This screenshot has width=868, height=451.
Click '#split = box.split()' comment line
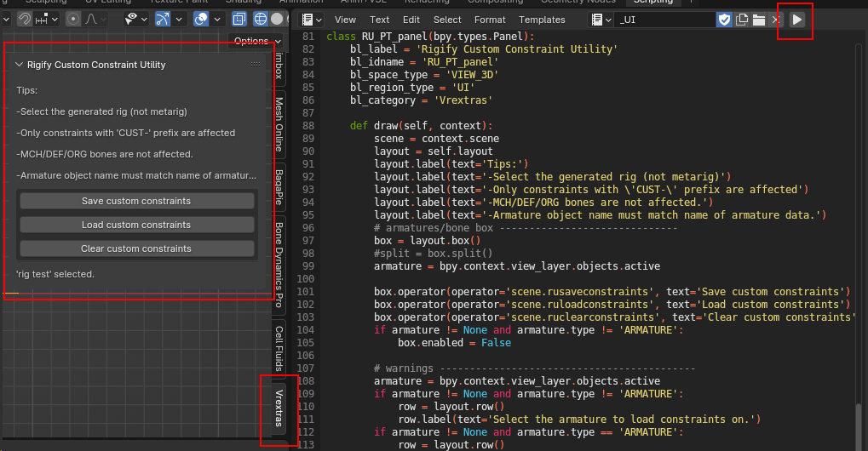pos(433,253)
